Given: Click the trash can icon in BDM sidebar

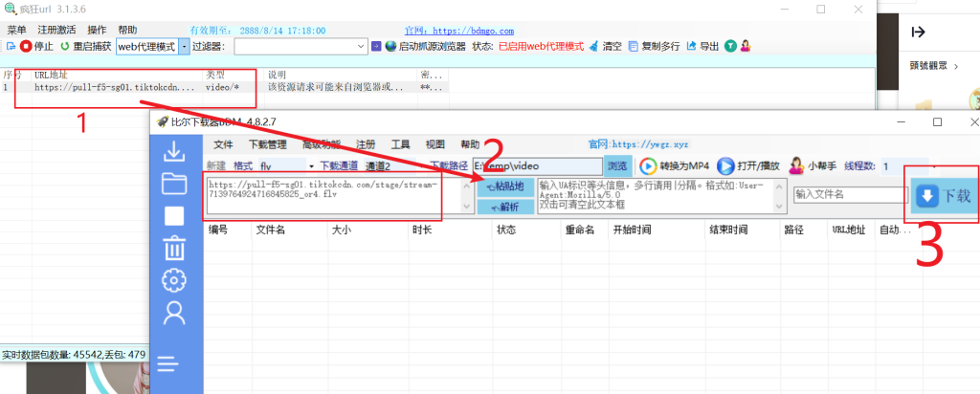Looking at the screenshot, I should click(x=174, y=248).
